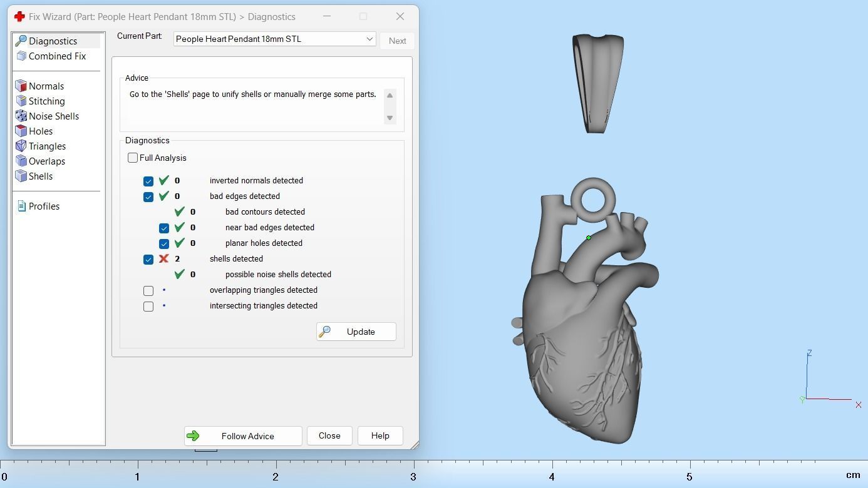The image size is (868, 488).
Task: Uncheck the planar holes detected checkbox
Action: pyautogui.click(x=164, y=243)
